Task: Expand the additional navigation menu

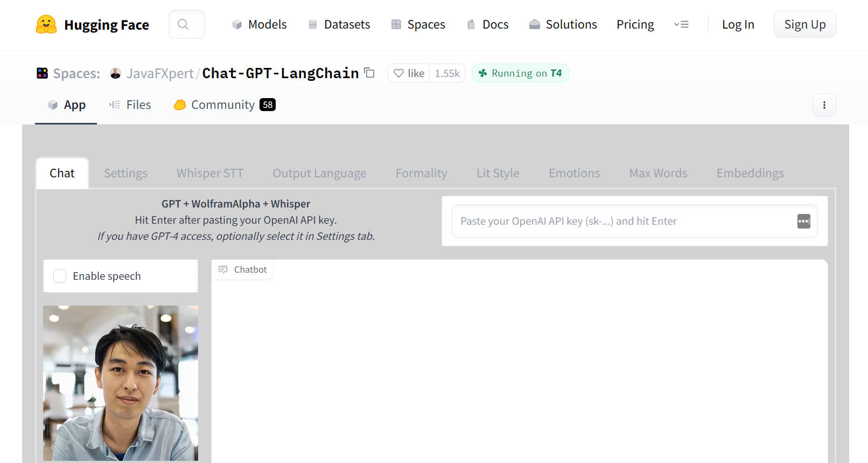Action: [681, 24]
